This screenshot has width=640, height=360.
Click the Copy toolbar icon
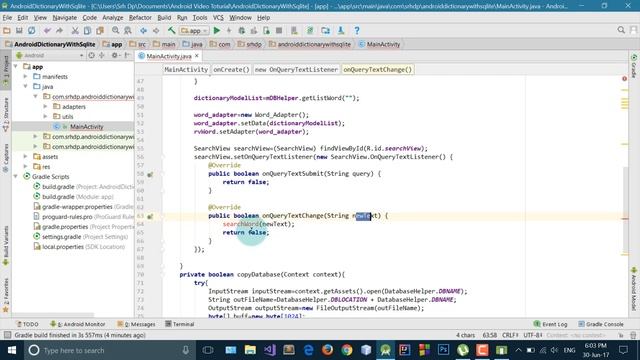click(x=87, y=31)
